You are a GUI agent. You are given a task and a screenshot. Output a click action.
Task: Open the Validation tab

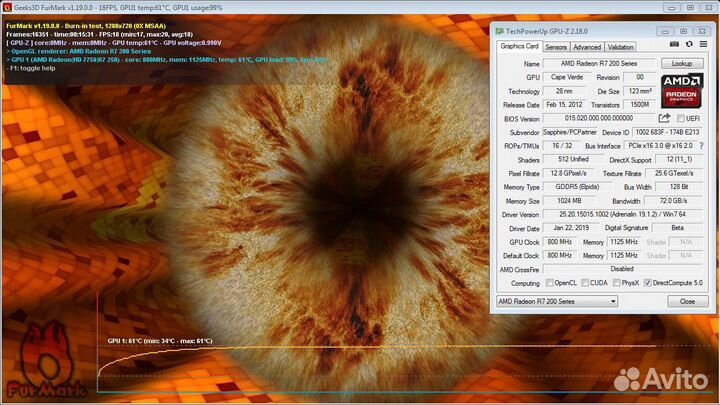620,47
